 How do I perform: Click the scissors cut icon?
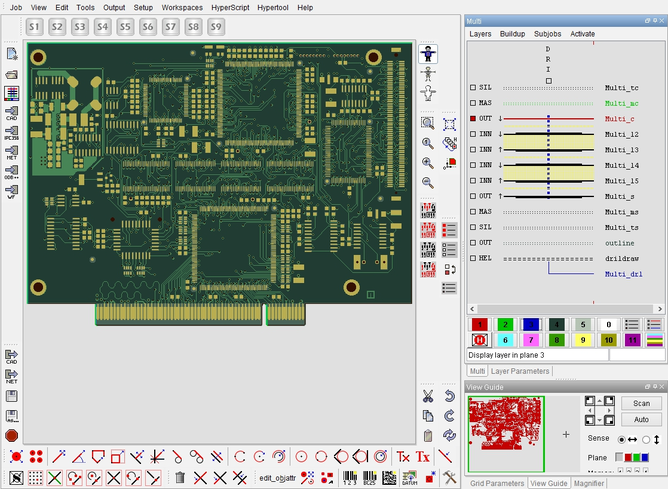click(428, 397)
